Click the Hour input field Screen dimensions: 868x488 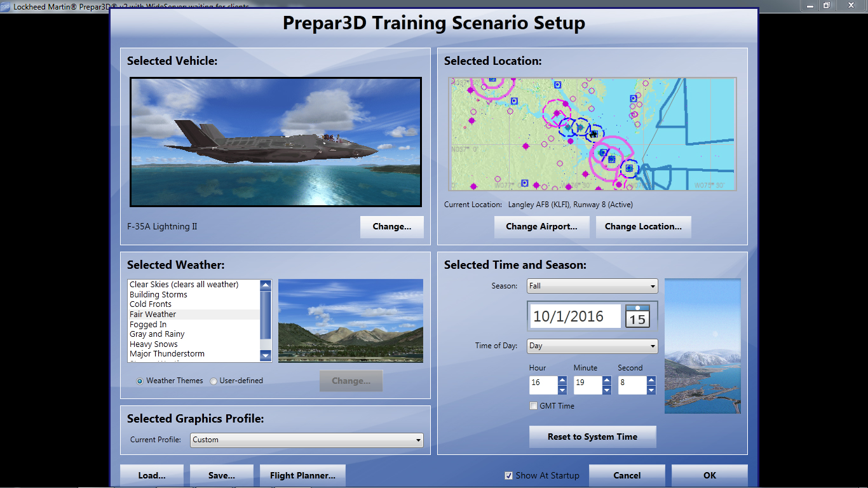pyautogui.click(x=543, y=385)
